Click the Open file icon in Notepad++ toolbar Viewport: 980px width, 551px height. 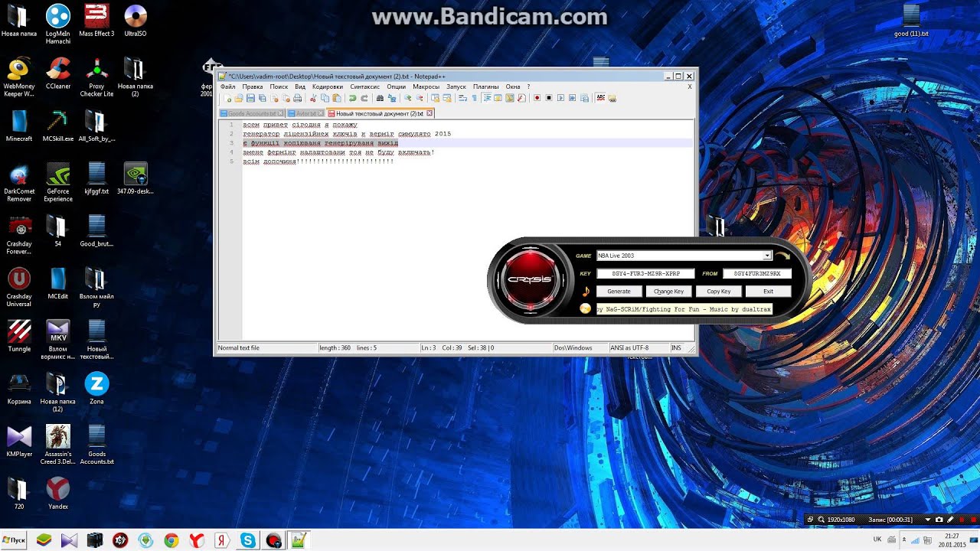pos(239,98)
